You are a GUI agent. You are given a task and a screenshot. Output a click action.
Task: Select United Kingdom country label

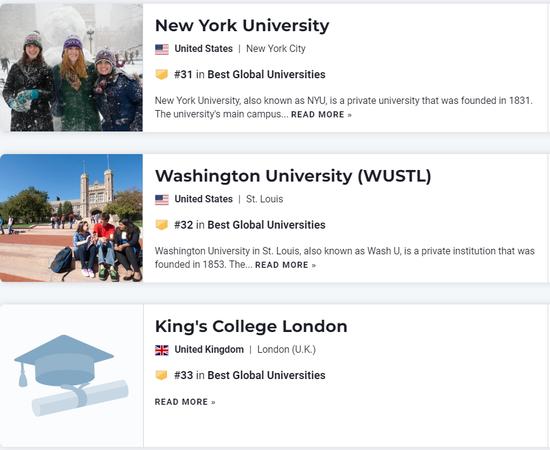coord(209,350)
